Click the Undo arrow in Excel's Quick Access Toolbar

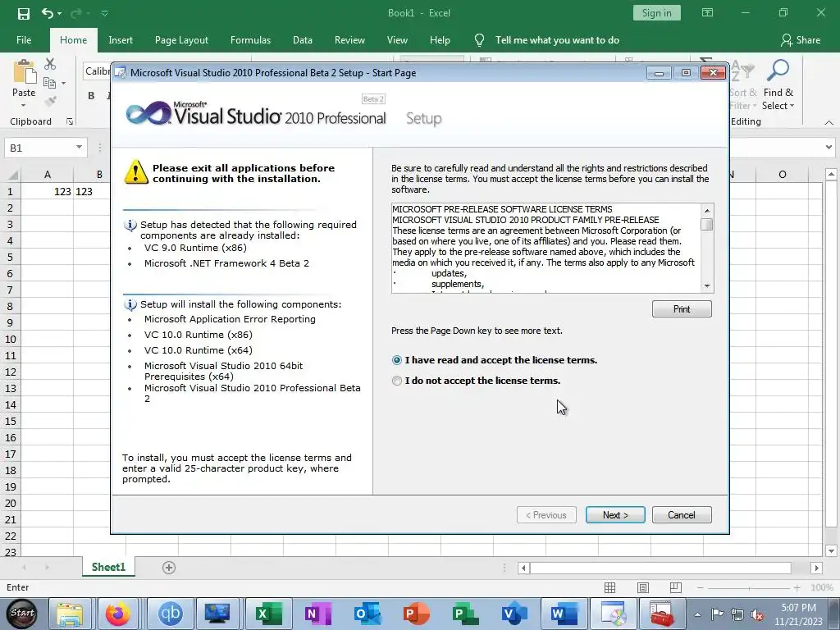click(47, 13)
